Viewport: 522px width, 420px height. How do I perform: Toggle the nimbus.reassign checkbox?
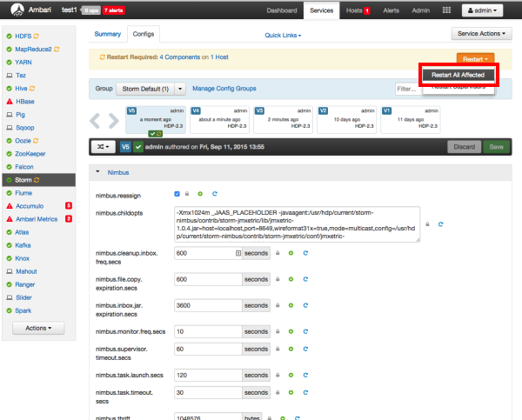tap(177, 193)
